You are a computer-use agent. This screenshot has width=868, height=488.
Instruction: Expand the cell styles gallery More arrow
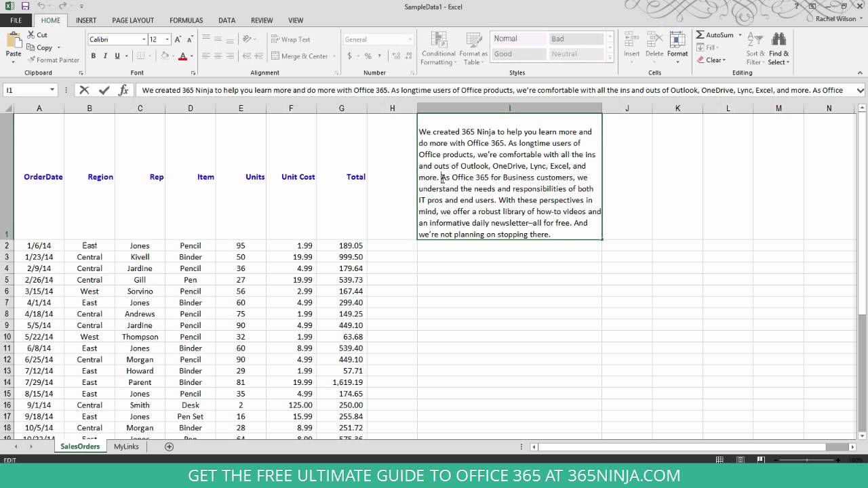point(610,60)
